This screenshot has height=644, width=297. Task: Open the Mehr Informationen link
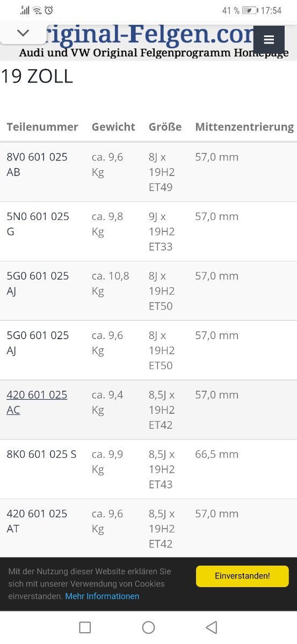102,596
